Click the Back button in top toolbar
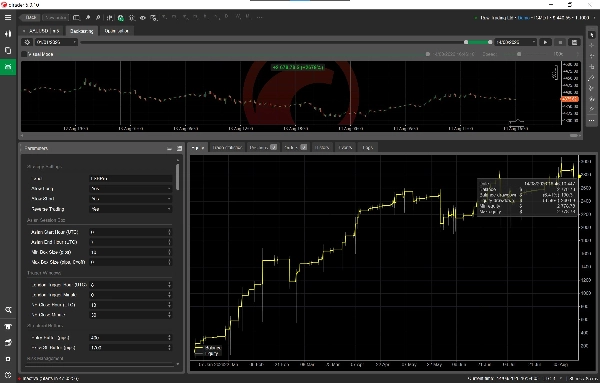The height and width of the screenshot is (383, 600). coord(30,18)
